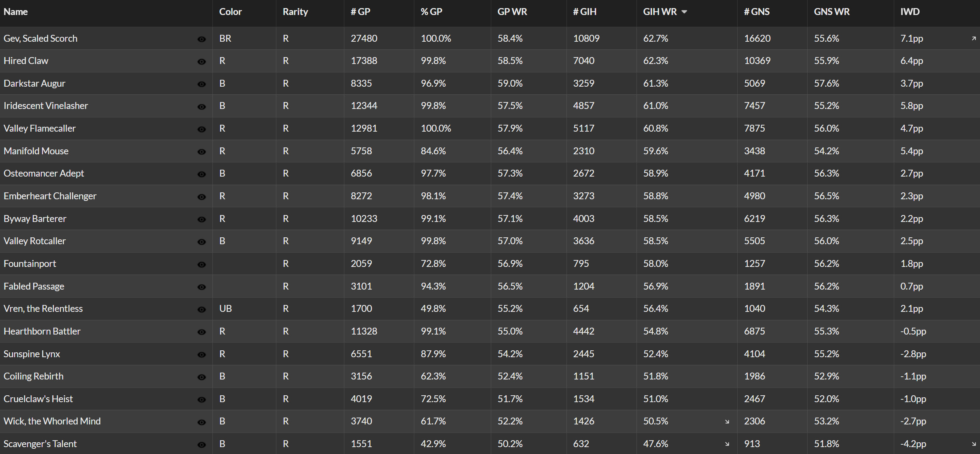Toggle eye icon for Darkstar Augur
The height and width of the screenshot is (454, 980).
(202, 84)
